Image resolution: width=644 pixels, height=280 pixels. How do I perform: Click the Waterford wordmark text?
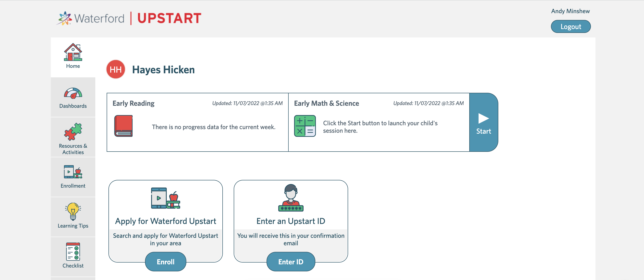point(99,18)
